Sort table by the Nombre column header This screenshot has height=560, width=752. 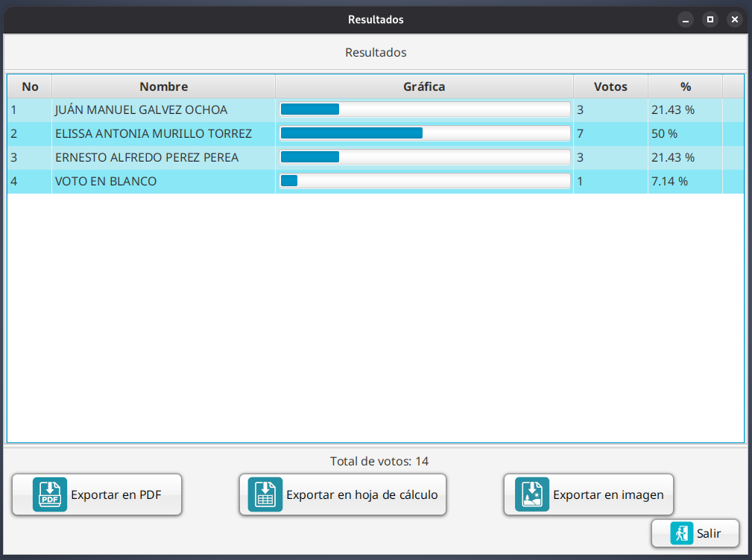(163, 86)
